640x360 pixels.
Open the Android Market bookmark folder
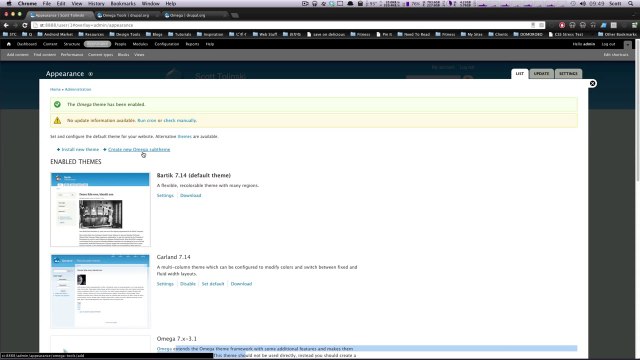(55, 34)
